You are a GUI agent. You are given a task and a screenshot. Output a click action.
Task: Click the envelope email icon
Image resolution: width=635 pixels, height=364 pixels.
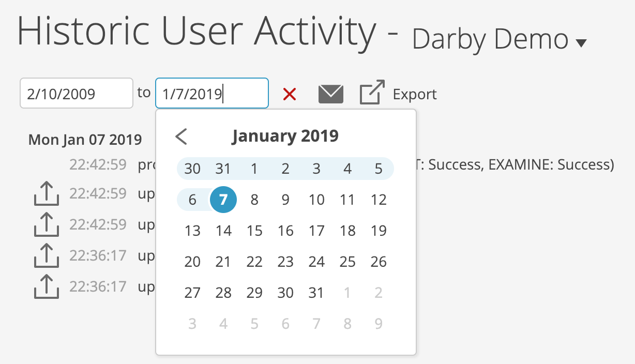click(331, 94)
